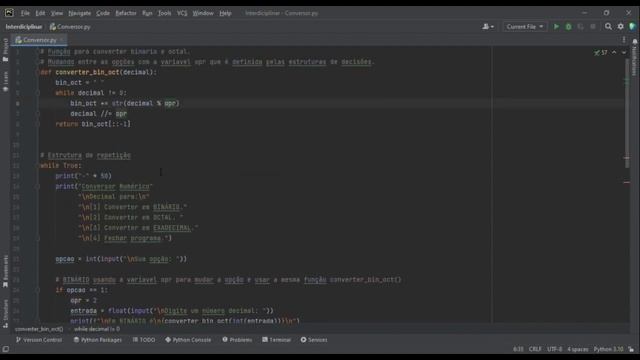Select the Conversor.py editor tab
Screen dimensions: 640x360
[x=39, y=40]
